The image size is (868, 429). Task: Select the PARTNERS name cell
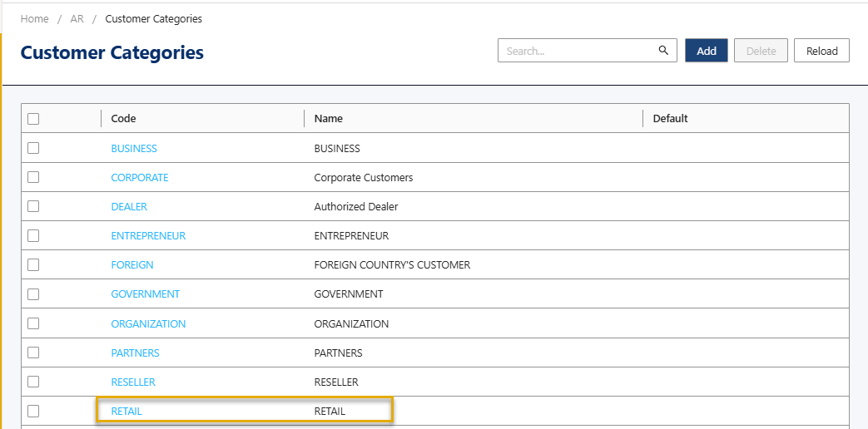pos(338,353)
